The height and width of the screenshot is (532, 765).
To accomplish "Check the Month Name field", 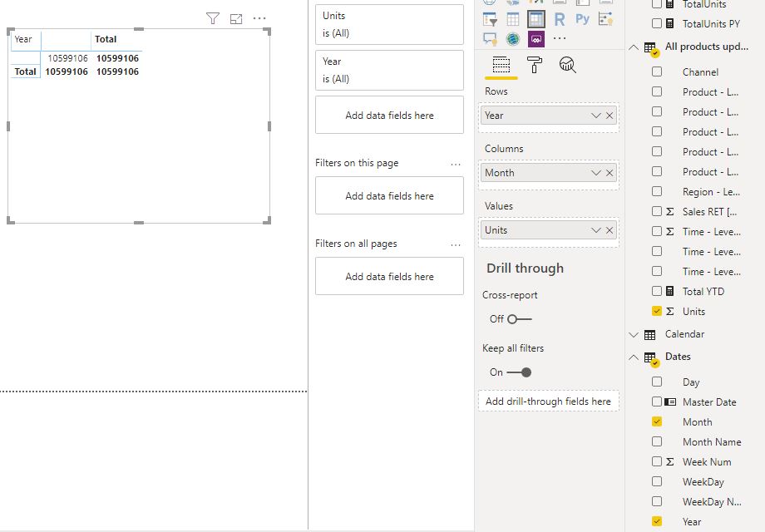I will tap(657, 441).
